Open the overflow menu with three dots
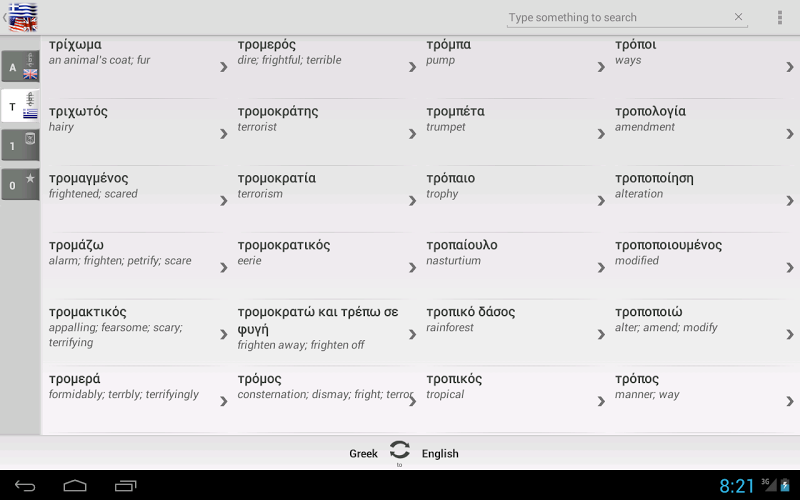The width and height of the screenshot is (800, 500). (780, 17)
